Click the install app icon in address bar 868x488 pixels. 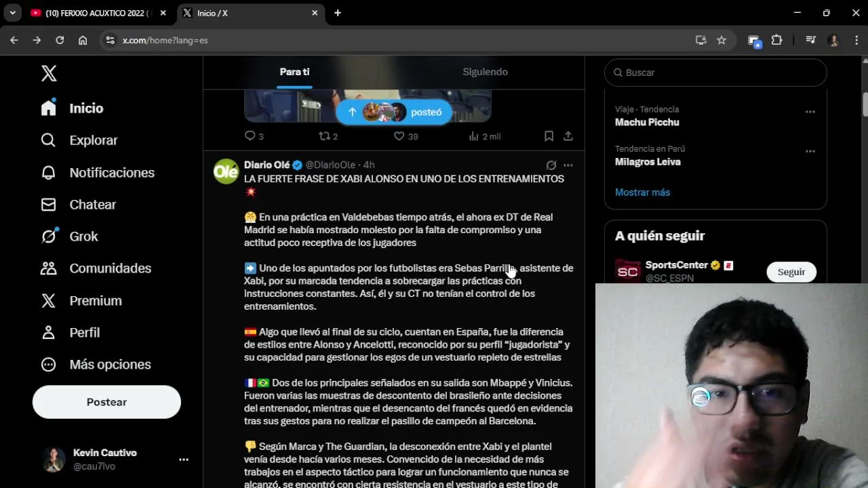[x=701, y=40]
